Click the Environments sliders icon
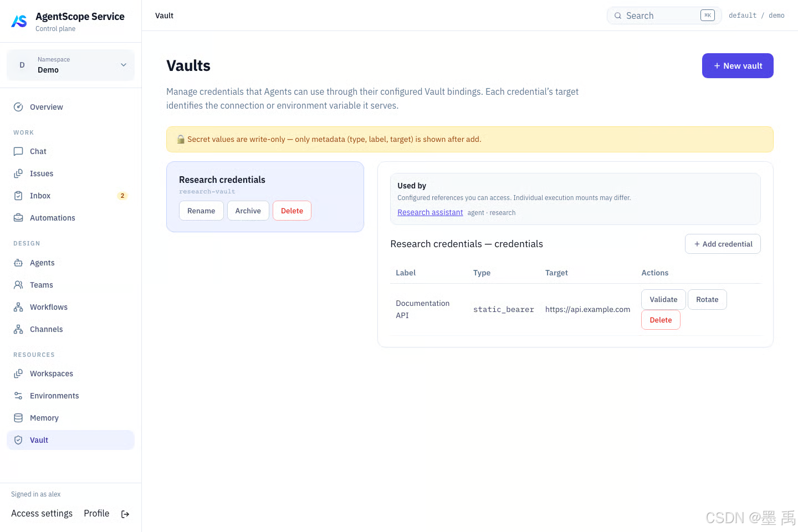This screenshot has width=798, height=532. [x=18, y=396]
